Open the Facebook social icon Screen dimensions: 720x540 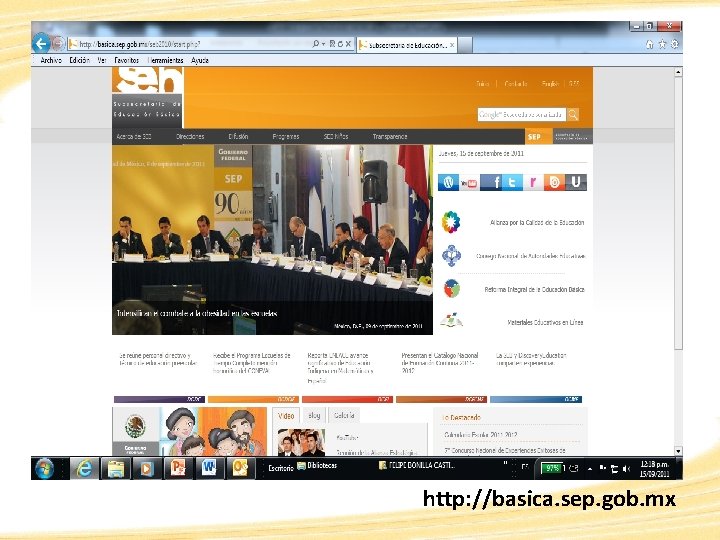coord(491,183)
